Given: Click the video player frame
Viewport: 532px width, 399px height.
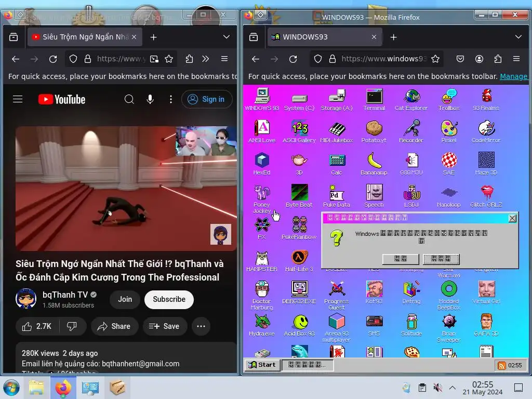Looking at the screenshot, I should [126, 189].
